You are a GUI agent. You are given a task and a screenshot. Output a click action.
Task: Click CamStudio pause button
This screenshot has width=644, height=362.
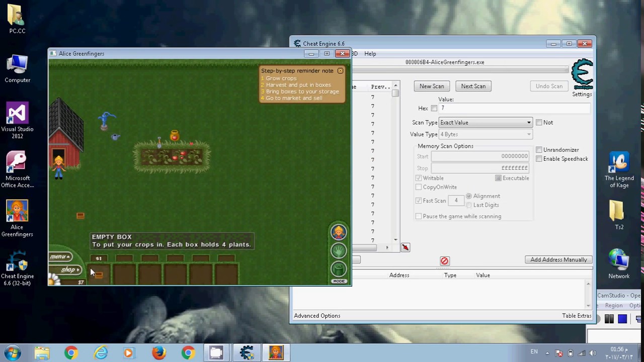pos(609,319)
